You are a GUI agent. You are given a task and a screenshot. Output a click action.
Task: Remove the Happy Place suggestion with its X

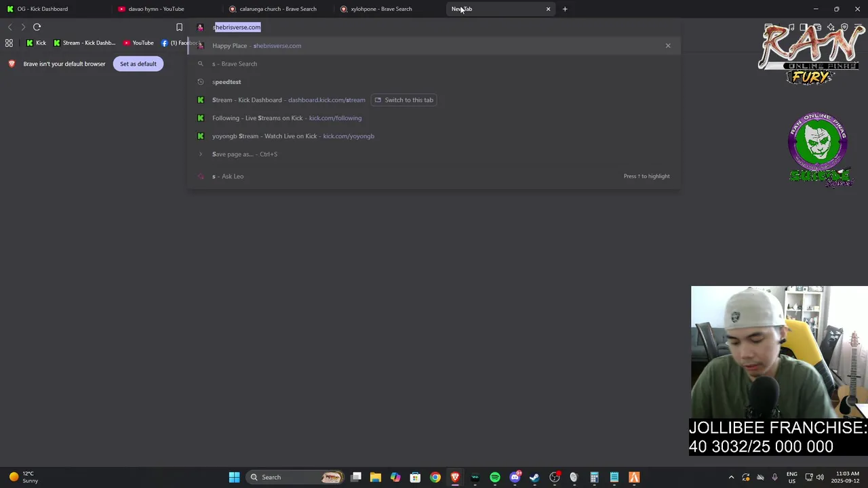[668, 45]
